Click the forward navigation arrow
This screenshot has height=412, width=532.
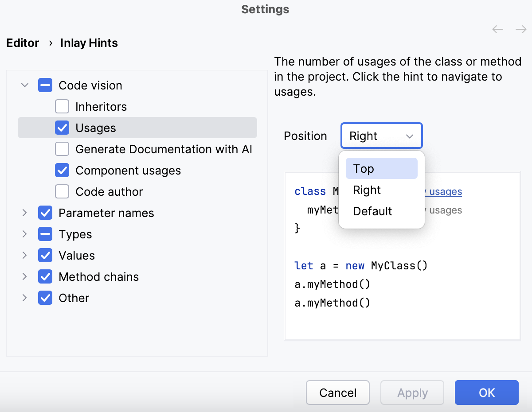[520, 29]
